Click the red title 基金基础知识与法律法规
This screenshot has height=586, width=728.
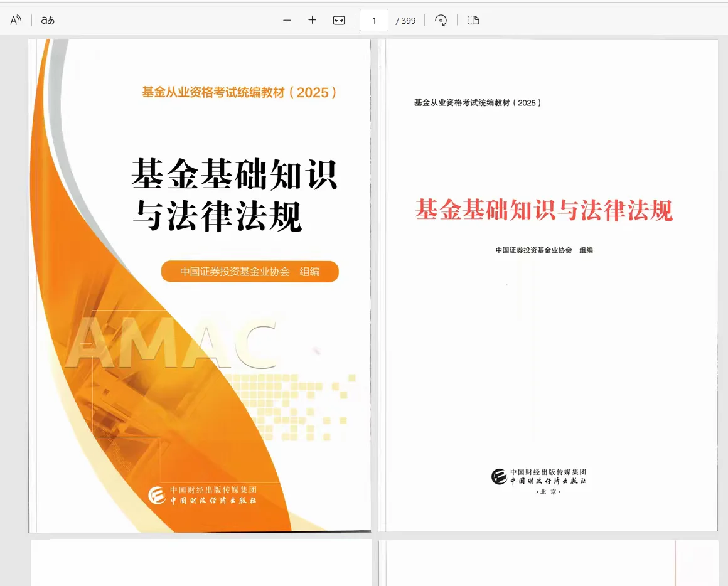point(543,210)
